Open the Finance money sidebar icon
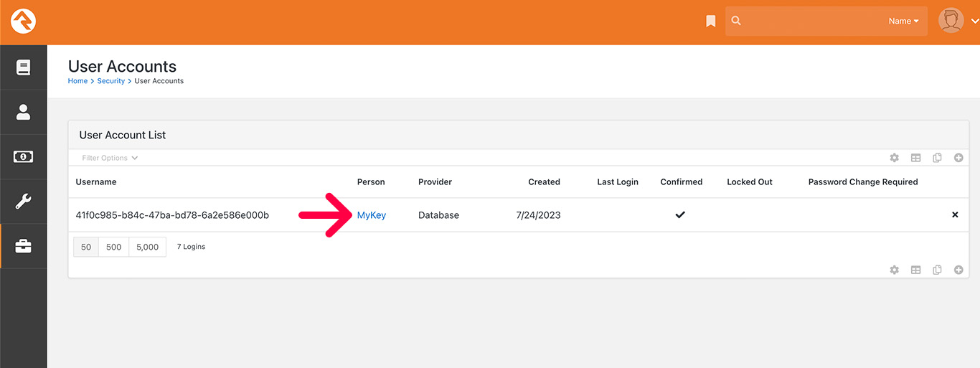980x368 pixels. point(23,156)
